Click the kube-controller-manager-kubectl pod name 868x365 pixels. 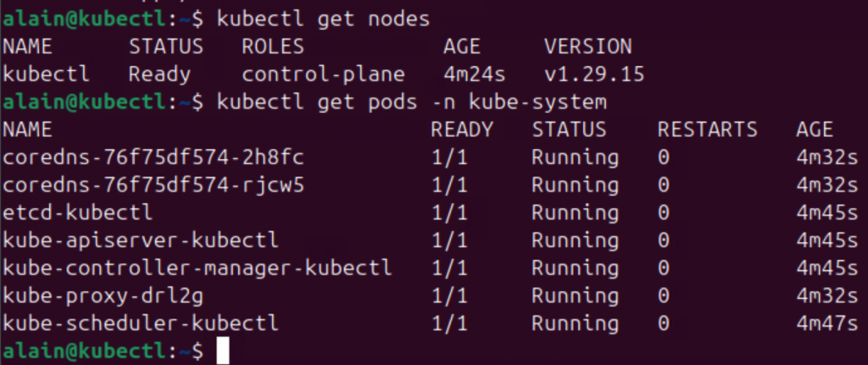pyautogui.click(x=198, y=268)
